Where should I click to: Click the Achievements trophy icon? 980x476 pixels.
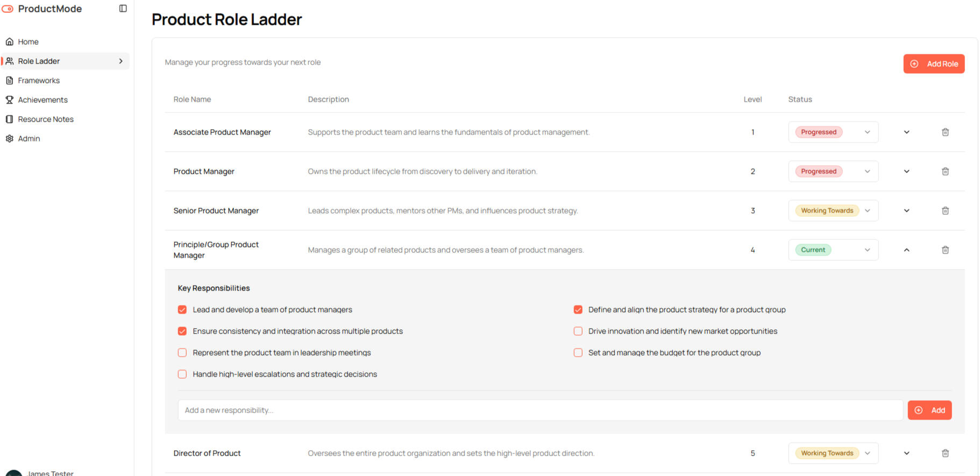tap(9, 100)
